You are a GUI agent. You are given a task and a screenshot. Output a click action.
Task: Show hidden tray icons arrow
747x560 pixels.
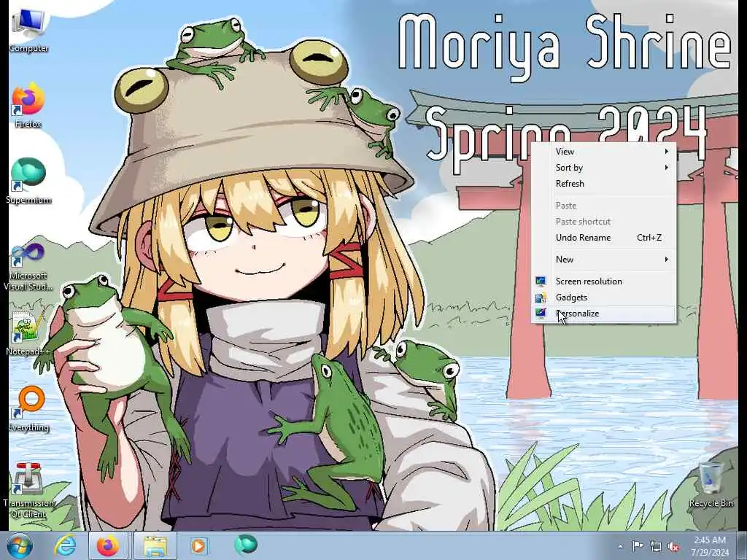[x=620, y=546]
